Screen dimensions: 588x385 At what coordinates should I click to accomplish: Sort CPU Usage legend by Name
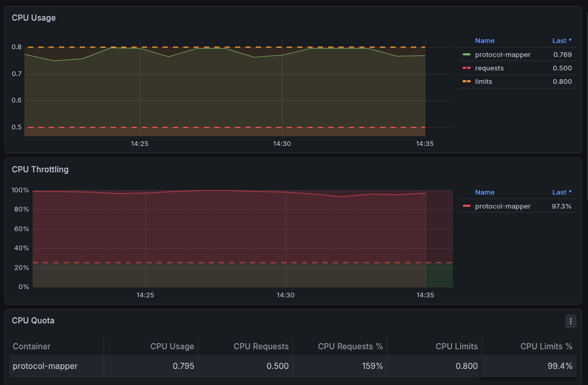point(484,40)
